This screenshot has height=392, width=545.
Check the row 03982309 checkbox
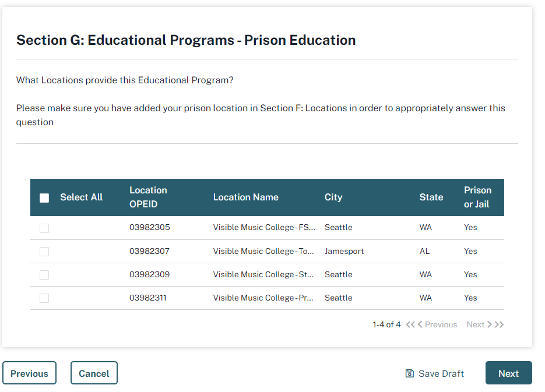(44, 275)
